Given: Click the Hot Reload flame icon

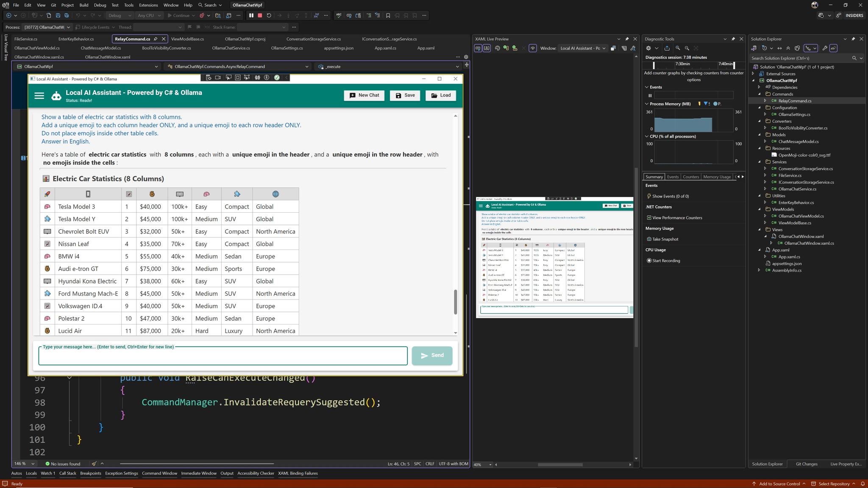Looking at the screenshot, I should 202,16.
